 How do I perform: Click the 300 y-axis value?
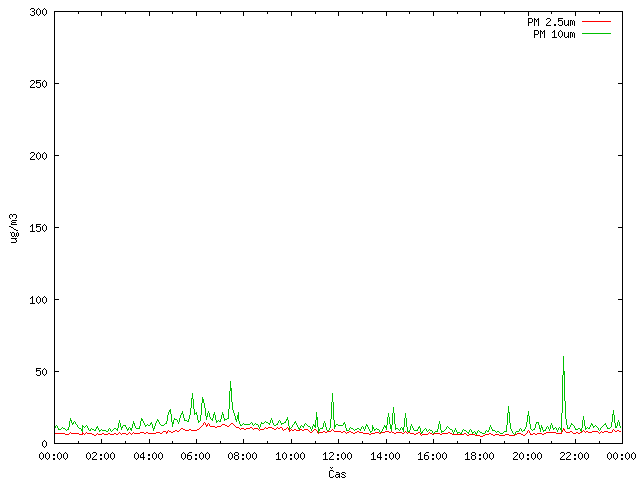(x=38, y=12)
